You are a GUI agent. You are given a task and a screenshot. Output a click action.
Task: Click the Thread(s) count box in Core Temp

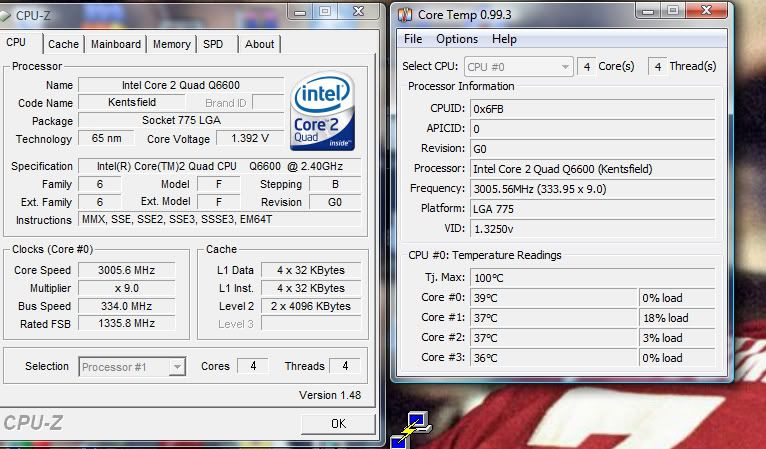(658, 66)
